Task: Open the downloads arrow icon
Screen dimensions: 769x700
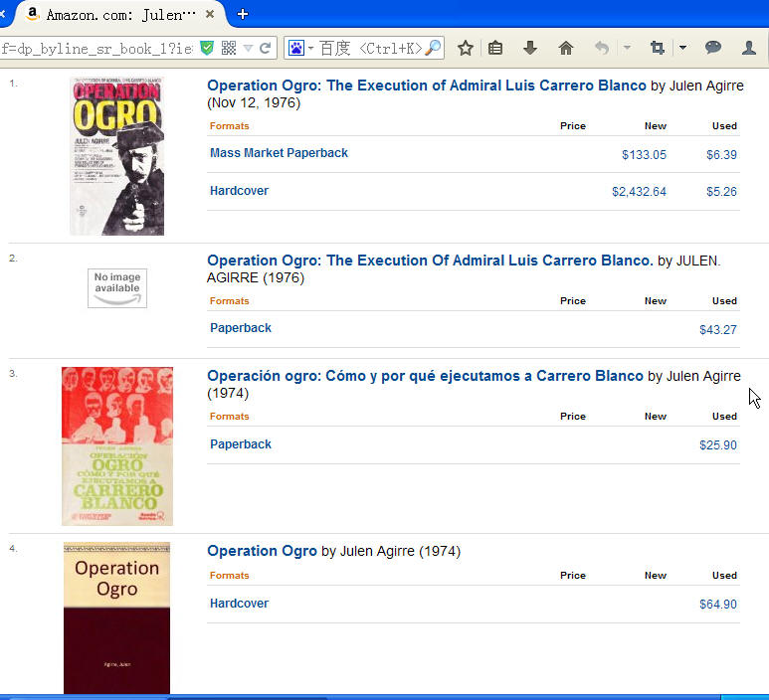Action: (530, 48)
